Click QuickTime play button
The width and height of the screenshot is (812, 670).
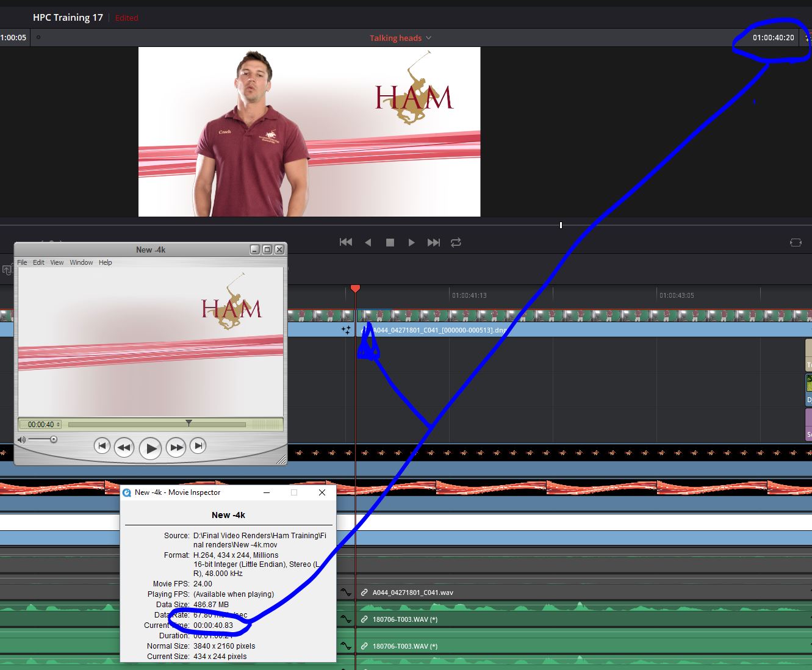pos(150,448)
